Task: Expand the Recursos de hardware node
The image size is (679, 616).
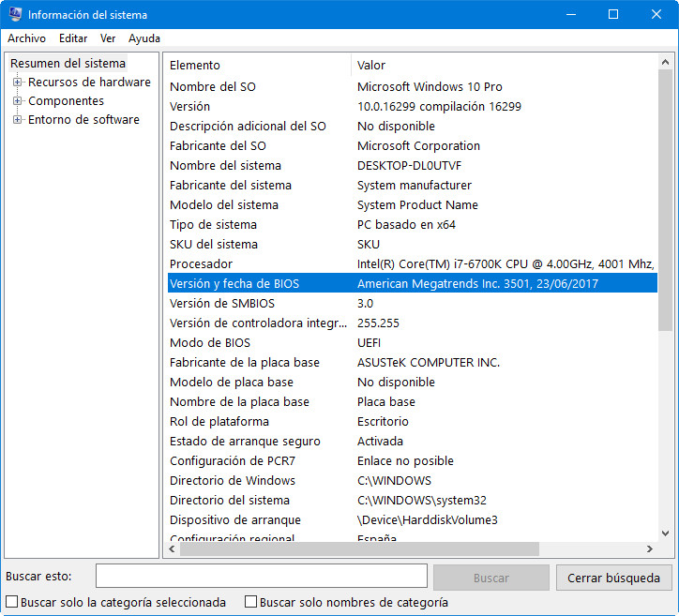Action: pos(17,82)
